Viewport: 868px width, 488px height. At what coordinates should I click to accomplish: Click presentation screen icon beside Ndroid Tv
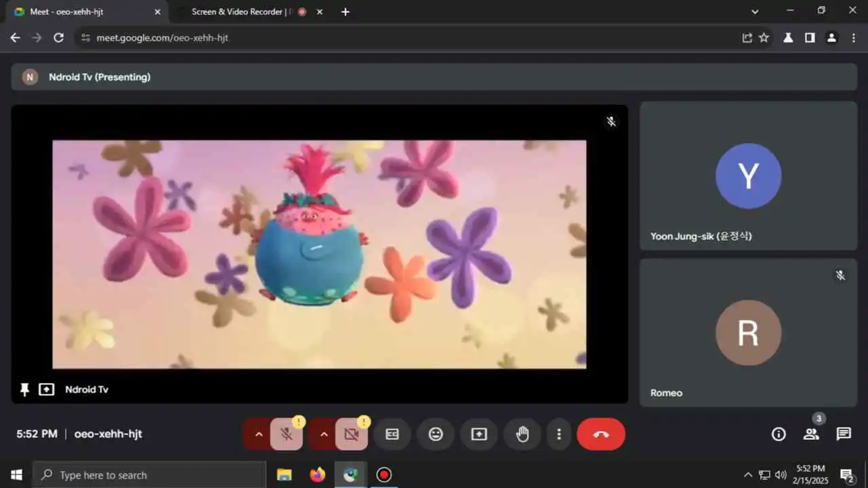(46, 390)
